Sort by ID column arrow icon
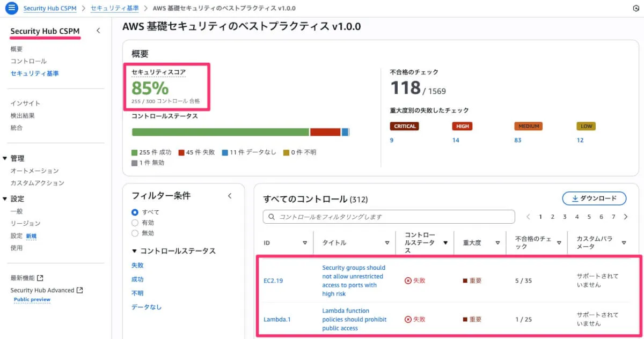 point(305,243)
